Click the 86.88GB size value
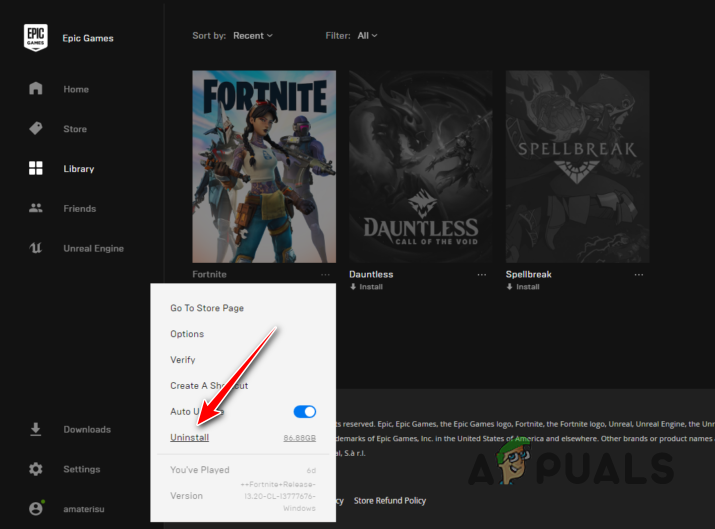The image size is (715, 529). [300, 438]
